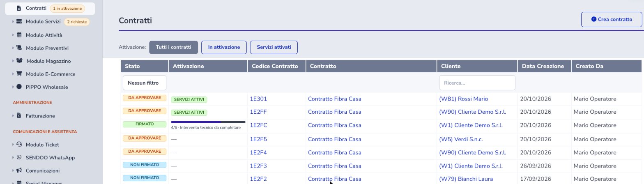This screenshot has height=184, width=644.
Task: Expand the Modulo Servizi tree arrow
Action: tap(13, 22)
